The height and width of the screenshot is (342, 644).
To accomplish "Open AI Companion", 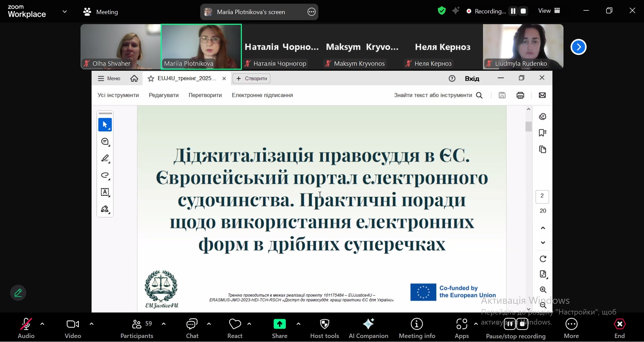I will (x=368, y=328).
